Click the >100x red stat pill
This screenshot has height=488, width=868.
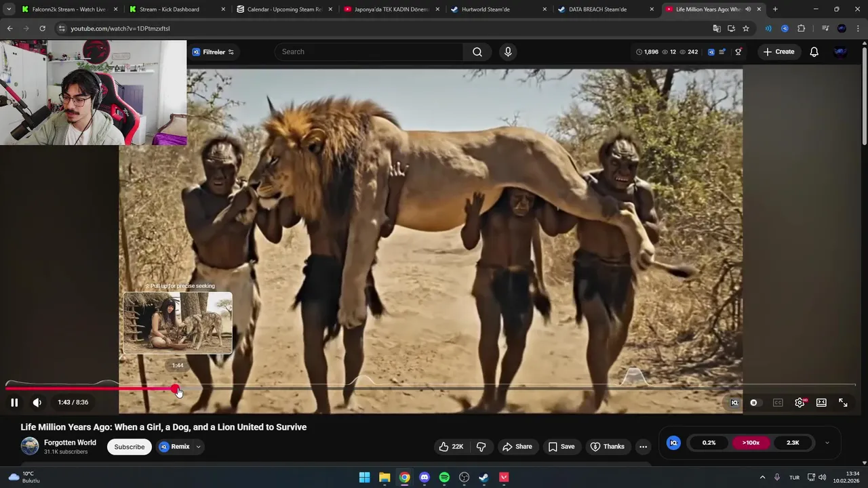pos(751,443)
